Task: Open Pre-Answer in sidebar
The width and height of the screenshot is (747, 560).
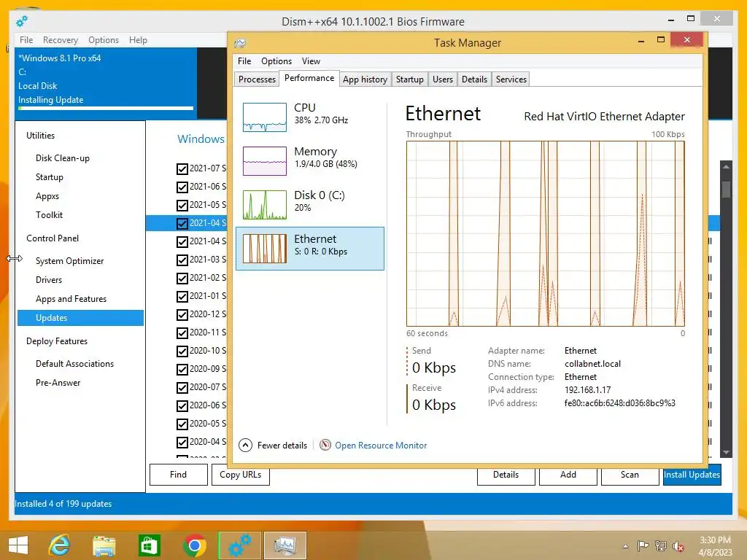Action: [x=58, y=383]
